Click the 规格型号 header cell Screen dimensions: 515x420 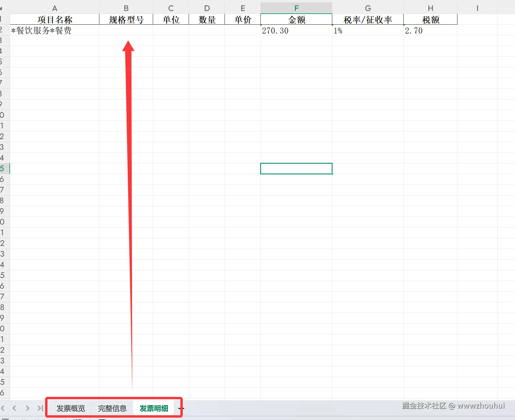(x=126, y=19)
